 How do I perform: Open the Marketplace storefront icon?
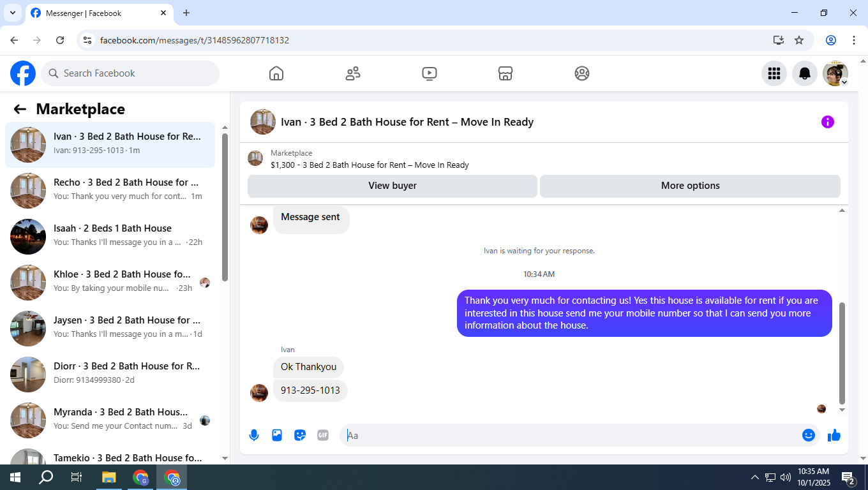505,73
